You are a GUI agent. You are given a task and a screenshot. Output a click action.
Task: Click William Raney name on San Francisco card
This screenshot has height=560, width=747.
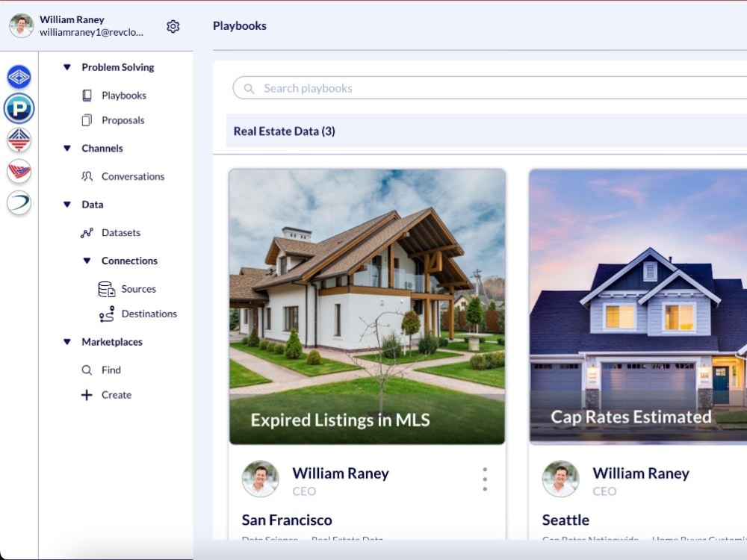(341, 473)
